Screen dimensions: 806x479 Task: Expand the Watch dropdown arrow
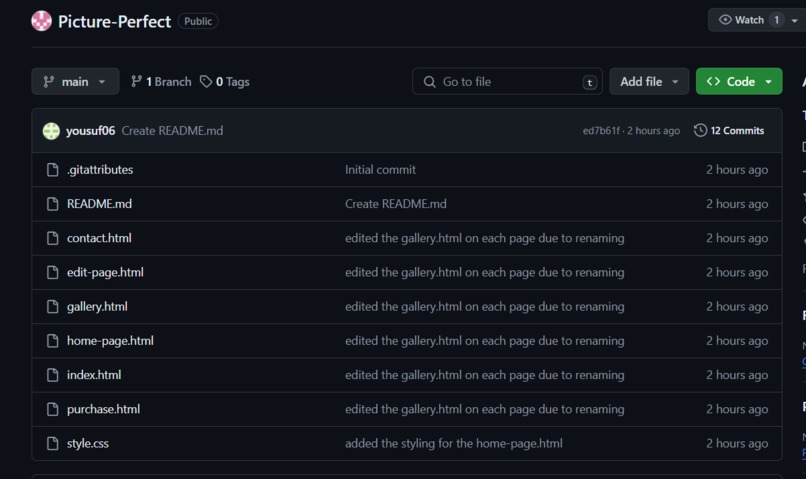(x=795, y=21)
